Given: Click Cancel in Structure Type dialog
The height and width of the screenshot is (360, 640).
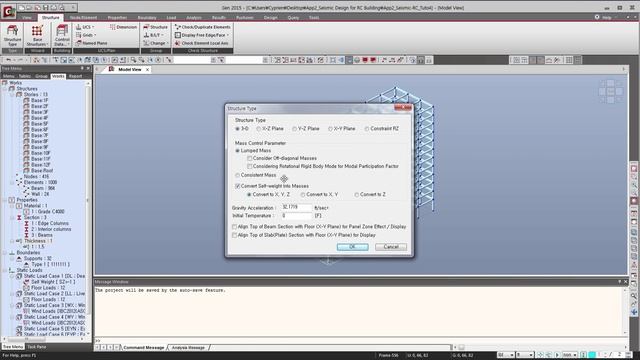Looking at the screenshot, I should pyautogui.click(x=391, y=247).
